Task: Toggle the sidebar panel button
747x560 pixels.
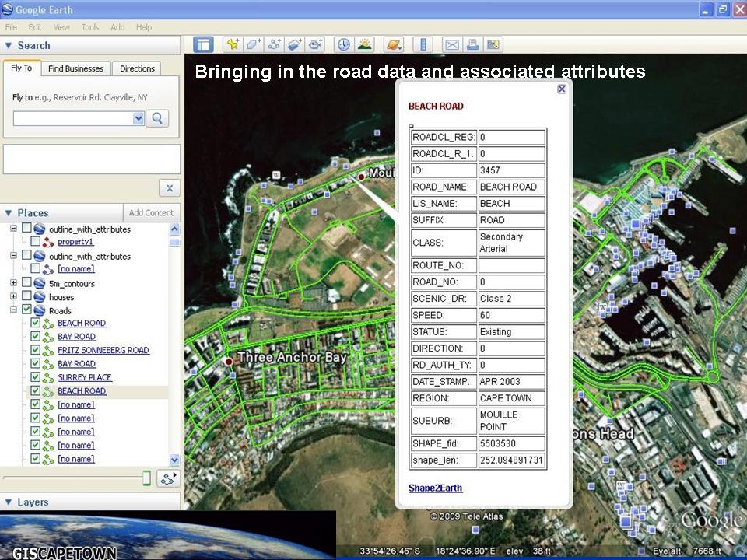Action: coord(203,45)
